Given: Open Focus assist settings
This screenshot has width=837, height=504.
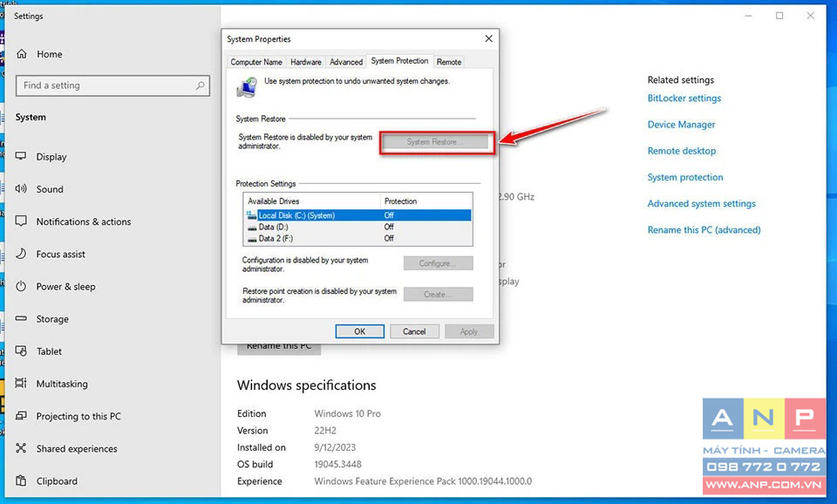Looking at the screenshot, I should tap(60, 254).
